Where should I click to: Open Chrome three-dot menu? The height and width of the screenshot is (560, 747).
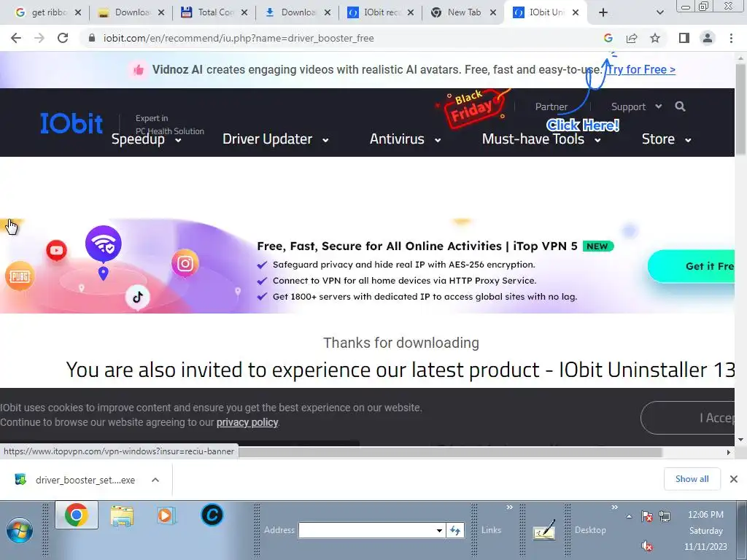point(731,38)
